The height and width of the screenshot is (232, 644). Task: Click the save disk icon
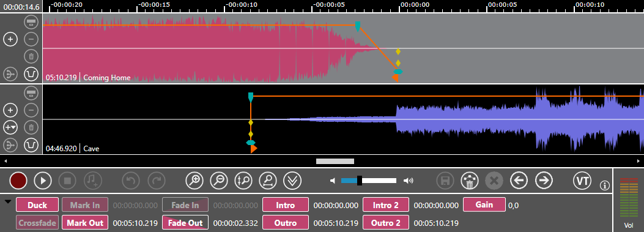(445, 180)
